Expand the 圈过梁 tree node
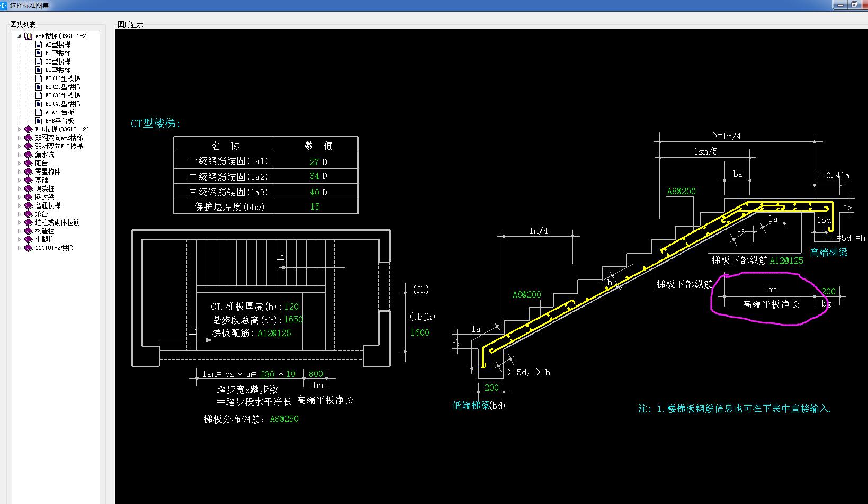The width and height of the screenshot is (868, 504). coord(20,197)
